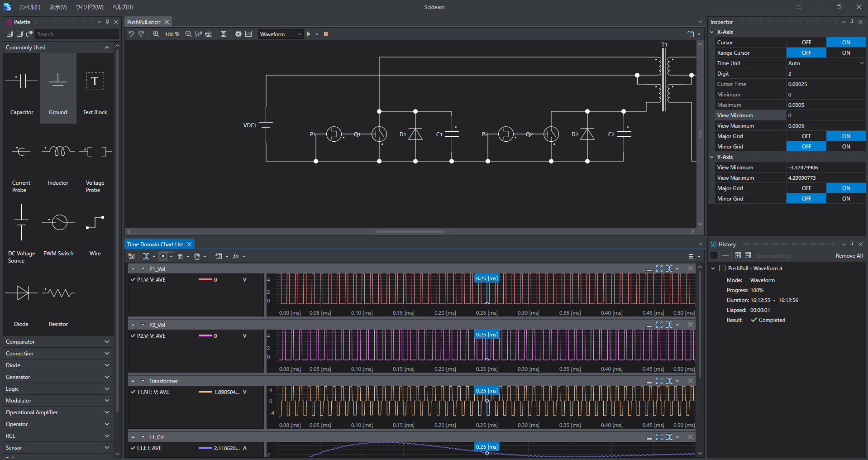Select the pan hand tool in chart toolbar

click(197, 256)
